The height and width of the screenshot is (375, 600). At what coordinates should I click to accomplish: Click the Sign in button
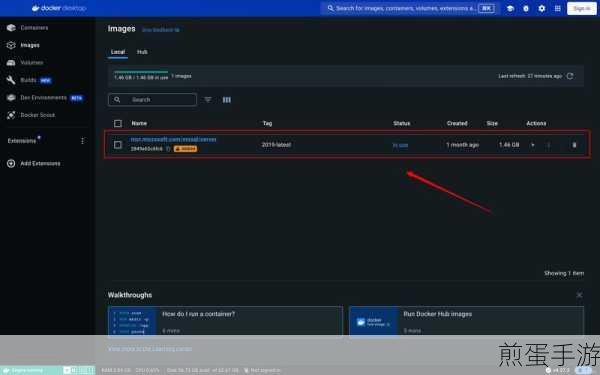[x=582, y=8]
